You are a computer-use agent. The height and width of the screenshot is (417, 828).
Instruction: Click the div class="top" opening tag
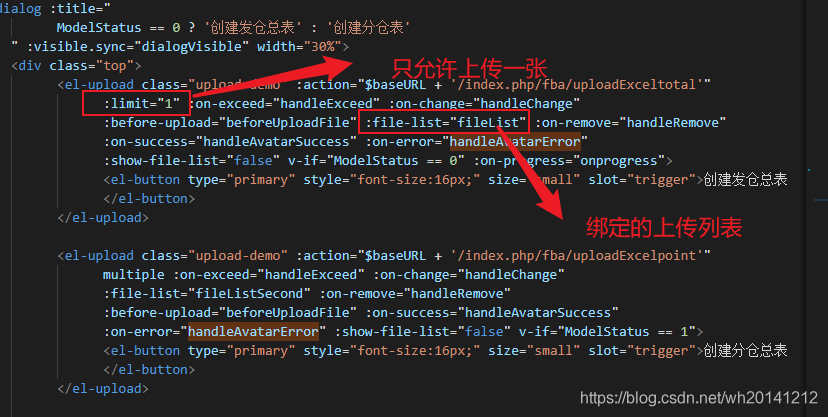77,65
